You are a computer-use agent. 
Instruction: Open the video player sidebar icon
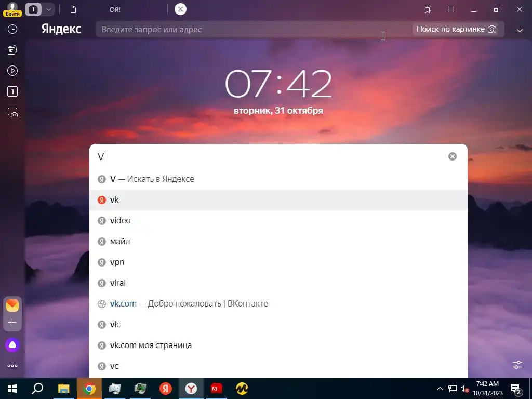12,71
